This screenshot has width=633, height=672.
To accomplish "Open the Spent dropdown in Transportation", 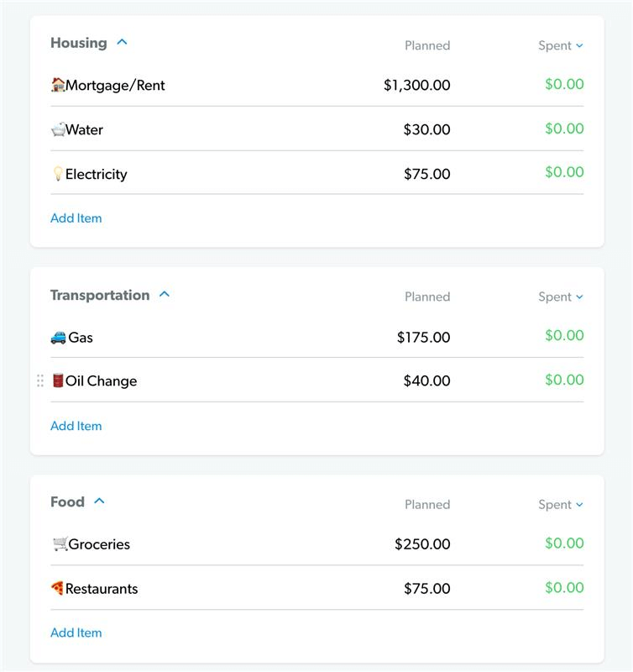I will [561, 297].
